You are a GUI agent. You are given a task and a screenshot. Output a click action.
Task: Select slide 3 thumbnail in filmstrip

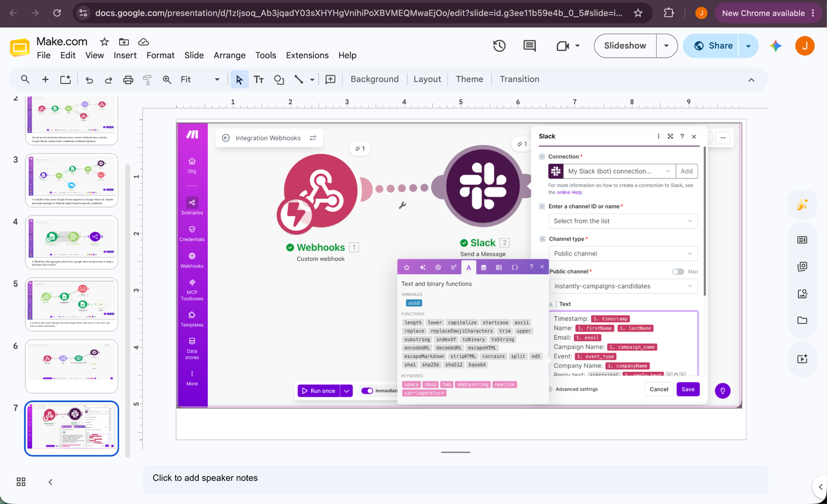[72, 180]
